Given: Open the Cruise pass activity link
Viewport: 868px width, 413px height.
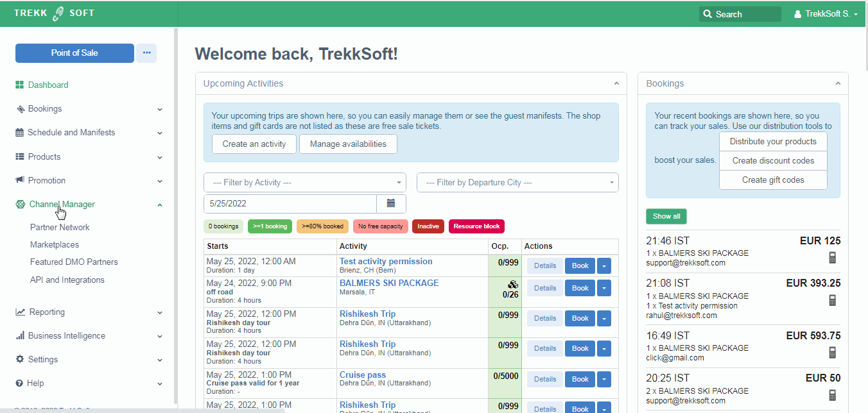Looking at the screenshot, I should 363,375.
